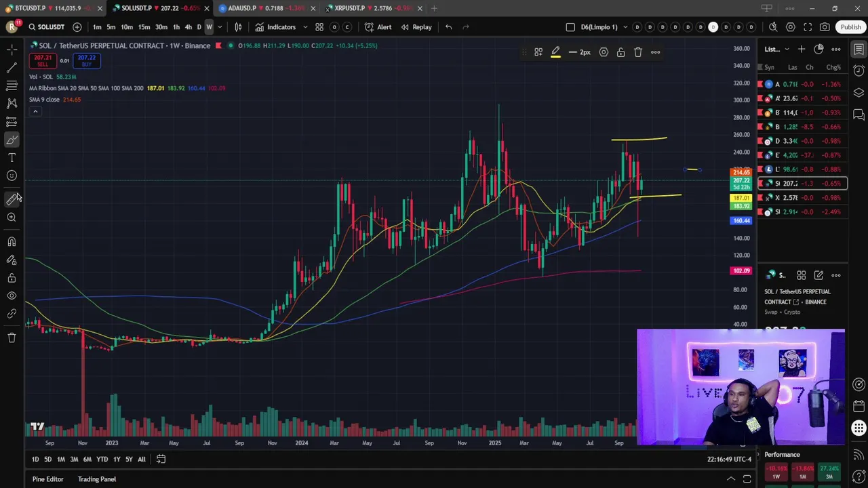
Task: Open the object tree layers panel
Action: (859, 93)
